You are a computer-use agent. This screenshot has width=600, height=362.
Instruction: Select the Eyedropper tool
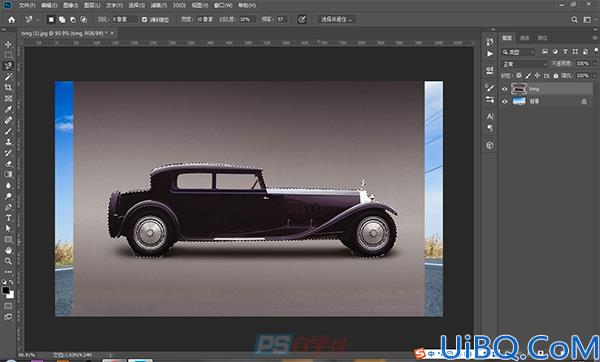(8, 109)
